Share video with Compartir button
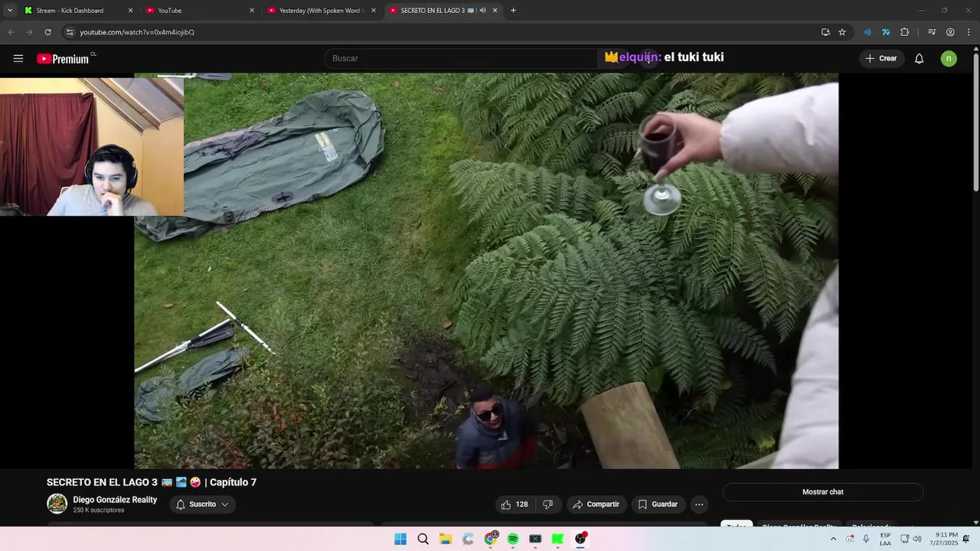Screen dimensions: 980x551 [596, 504]
